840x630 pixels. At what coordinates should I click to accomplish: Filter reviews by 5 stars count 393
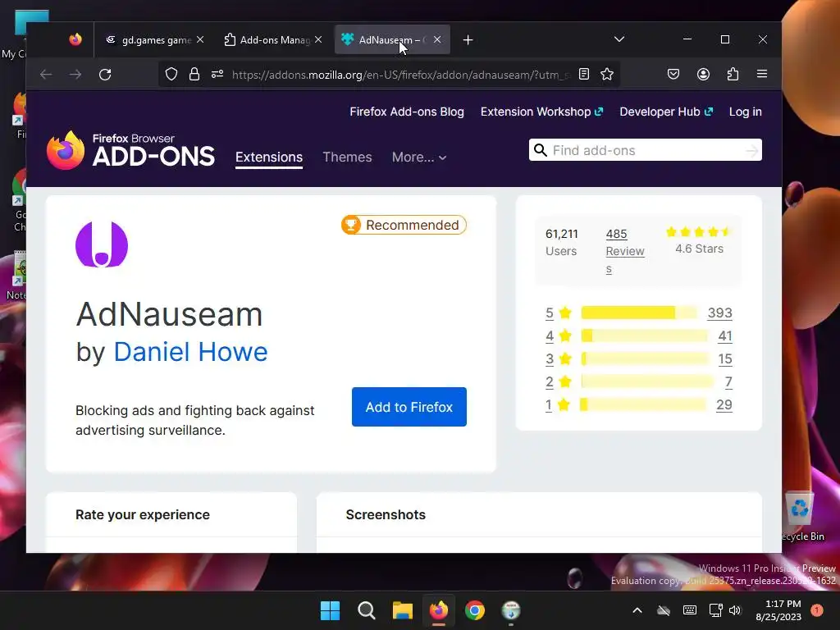(x=719, y=313)
